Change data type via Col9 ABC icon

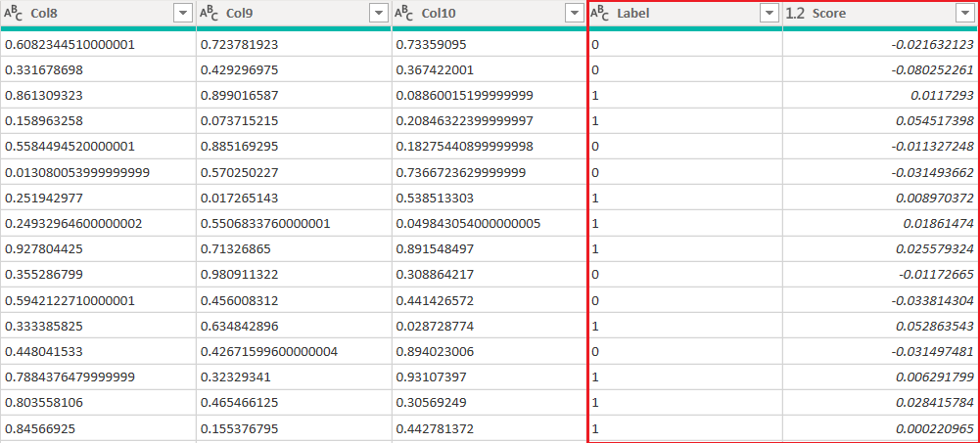click(210, 14)
